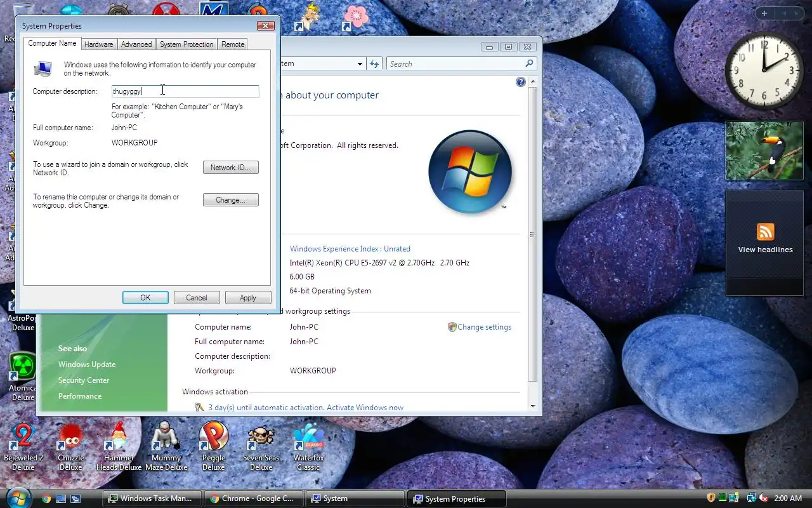
Task: Click Cancel in System Properties
Action: pyautogui.click(x=197, y=298)
